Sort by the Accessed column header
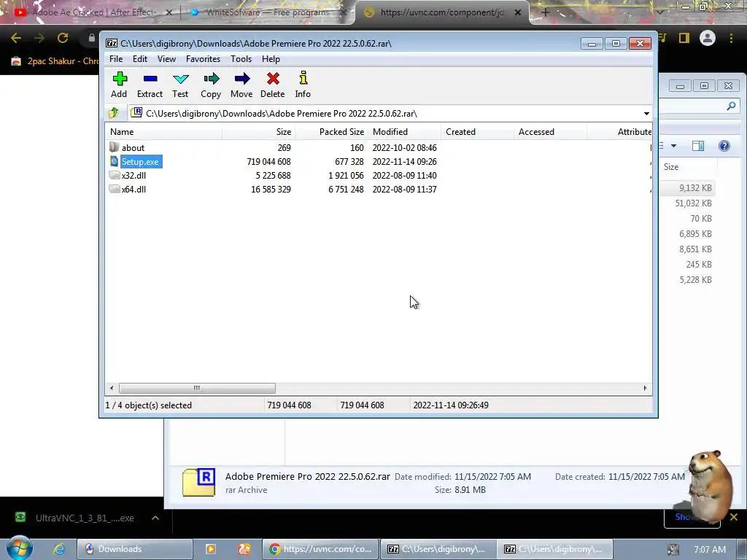This screenshot has height=560, width=747. (x=550, y=132)
